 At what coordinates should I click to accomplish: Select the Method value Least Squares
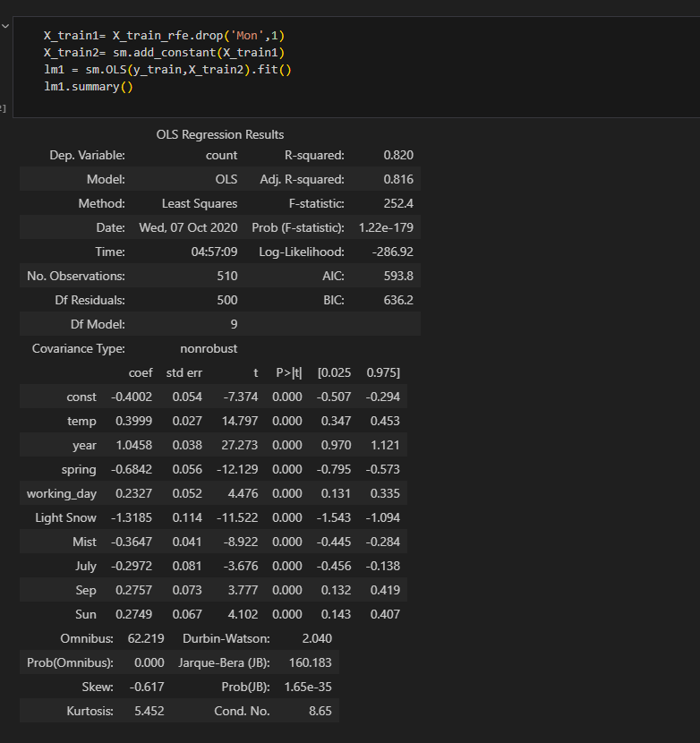coord(200,203)
